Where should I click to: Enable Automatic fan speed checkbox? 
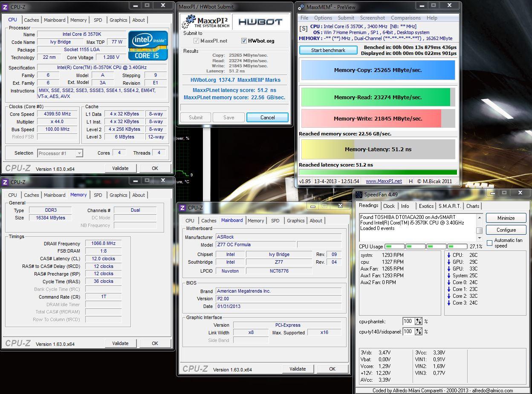pos(489,243)
